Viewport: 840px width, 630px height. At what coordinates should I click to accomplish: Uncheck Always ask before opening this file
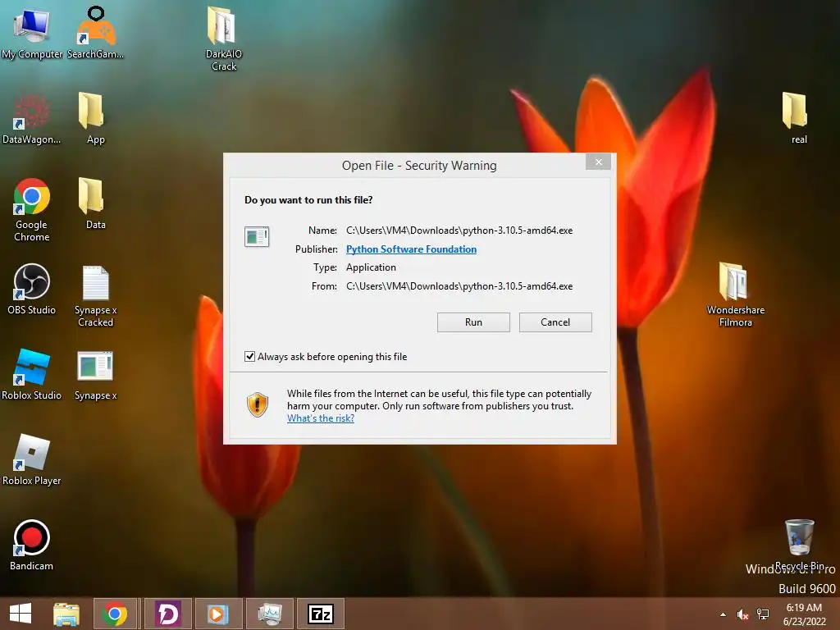coord(249,356)
